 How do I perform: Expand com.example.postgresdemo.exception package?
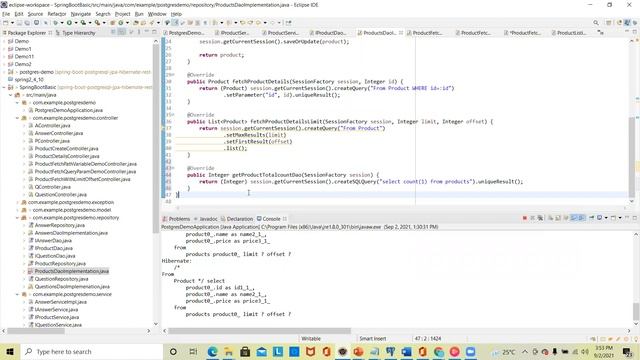[17, 202]
